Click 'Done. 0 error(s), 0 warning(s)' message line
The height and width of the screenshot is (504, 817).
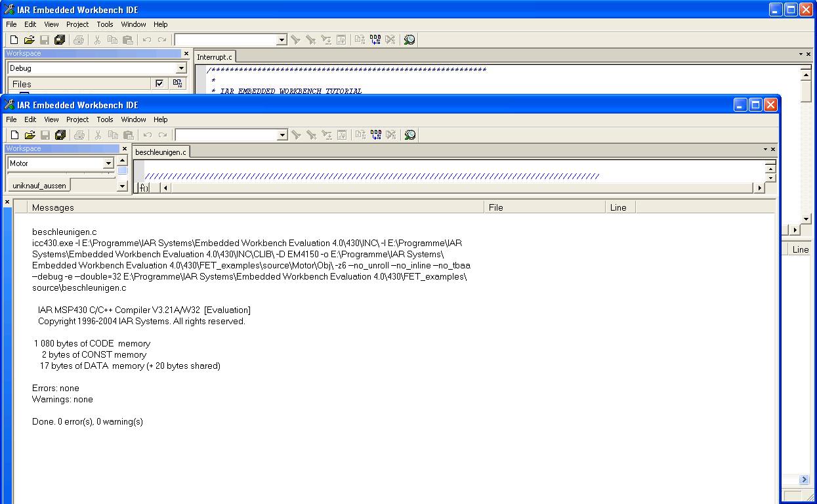[87, 421]
